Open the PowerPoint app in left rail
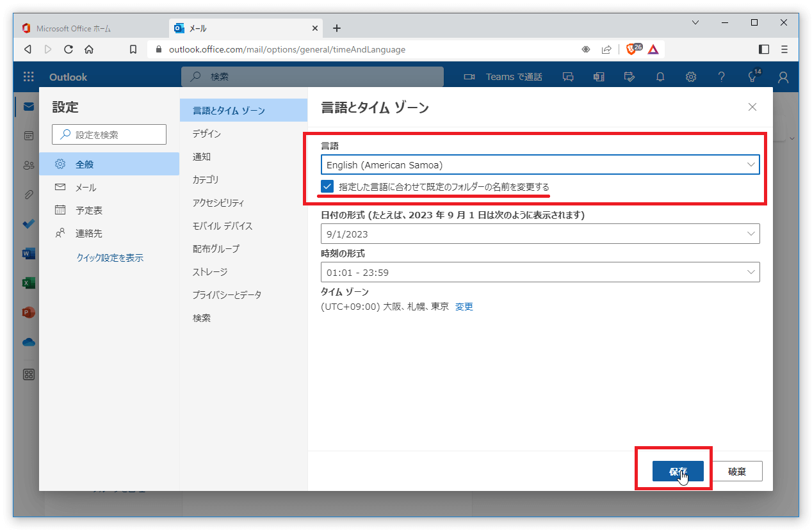This screenshot has height=530, width=812. click(x=28, y=312)
